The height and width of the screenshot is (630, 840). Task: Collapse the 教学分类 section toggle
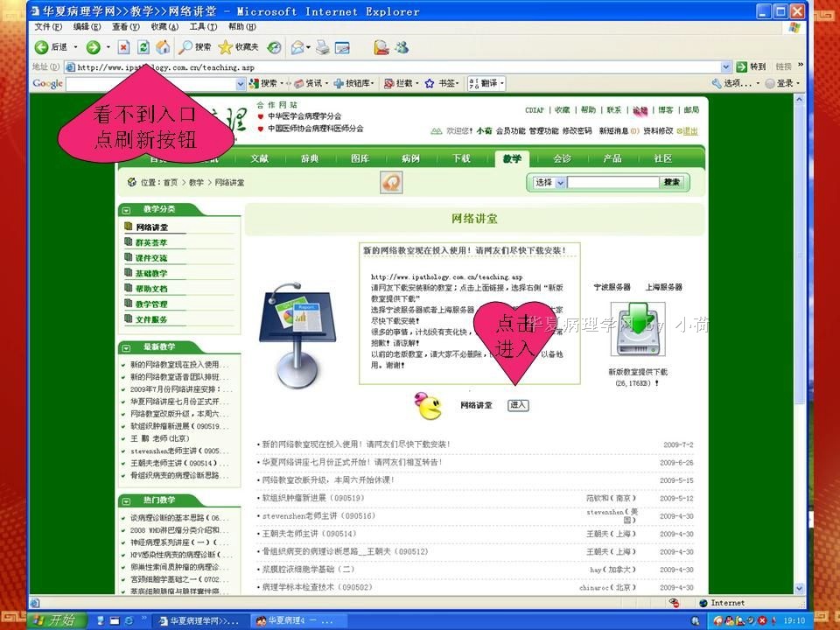click(126, 210)
